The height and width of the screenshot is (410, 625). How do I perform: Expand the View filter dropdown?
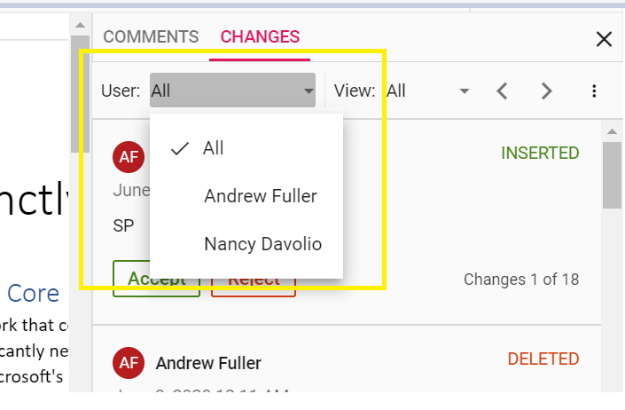tap(427, 91)
